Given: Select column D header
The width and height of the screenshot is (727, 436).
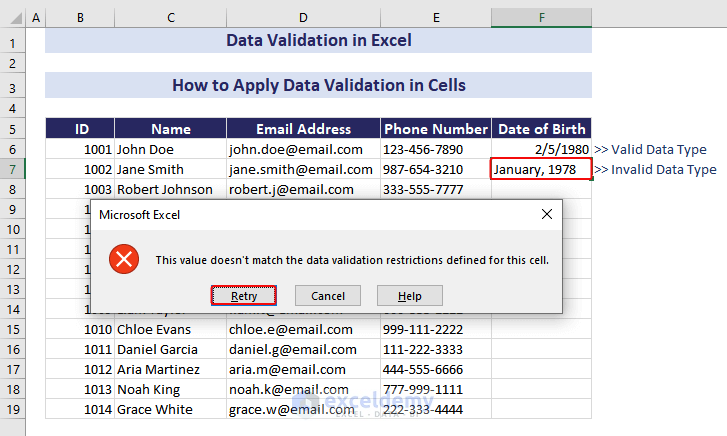Looking at the screenshot, I should [303, 18].
